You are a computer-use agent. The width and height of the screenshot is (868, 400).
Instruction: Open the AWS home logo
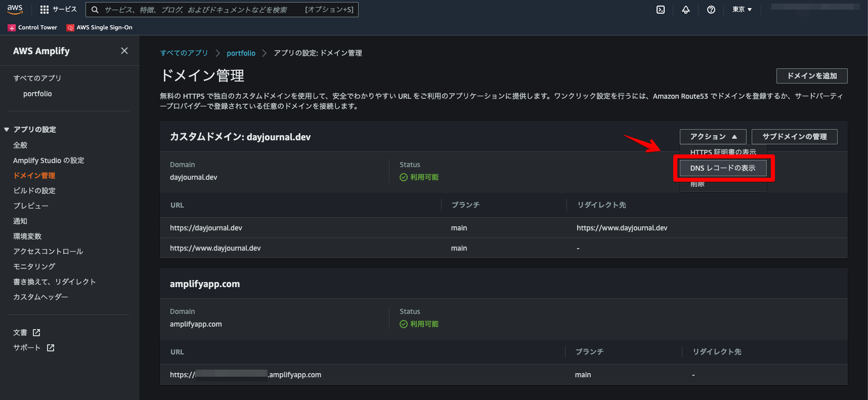coord(15,9)
